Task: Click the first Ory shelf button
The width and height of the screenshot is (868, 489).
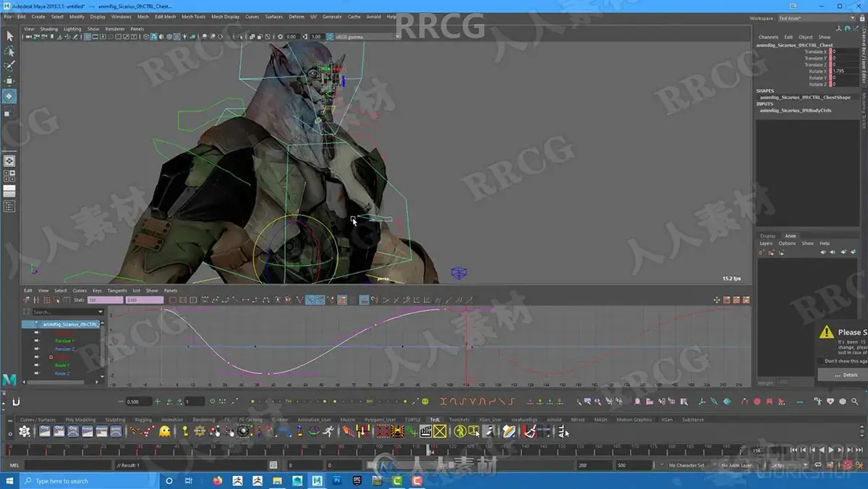Action: tap(45, 431)
